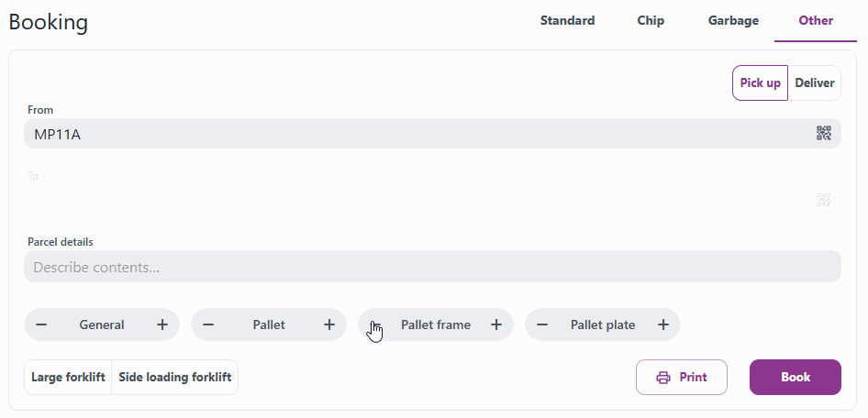Increase Pallet frame count
The width and height of the screenshot is (868, 418).
click(x=496, y=324)
